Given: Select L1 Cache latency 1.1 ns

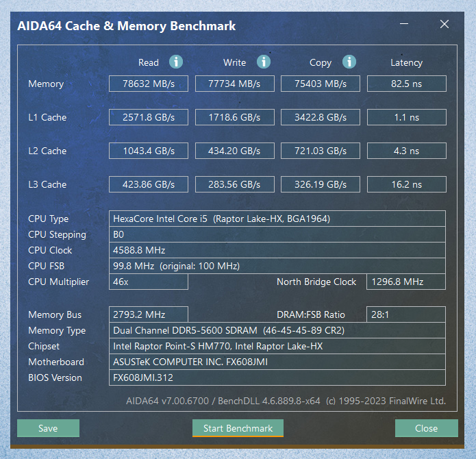Looking at the screenshot, I should point(407,117).
